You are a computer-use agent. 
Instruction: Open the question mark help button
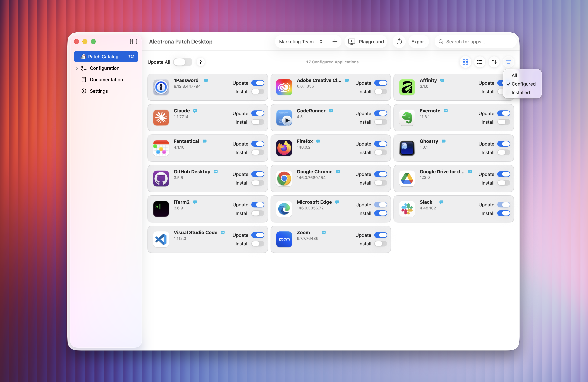[x=200, y=62]
